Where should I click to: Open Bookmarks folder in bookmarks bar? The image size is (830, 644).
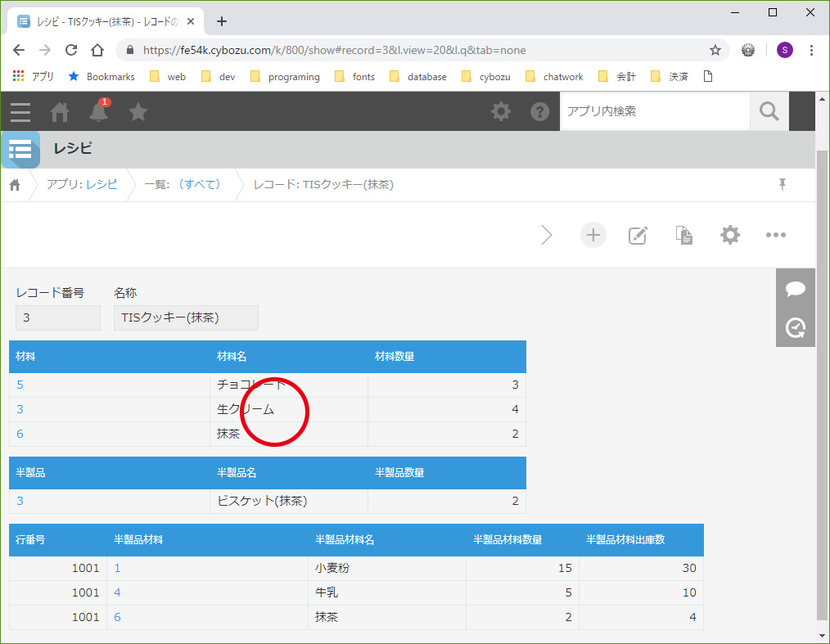(101, 77)
